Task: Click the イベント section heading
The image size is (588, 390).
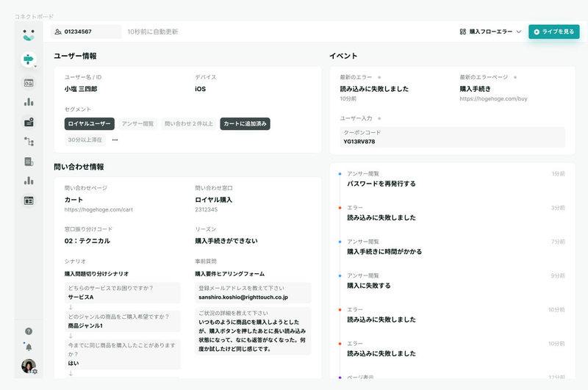Action: coord(343,56)
